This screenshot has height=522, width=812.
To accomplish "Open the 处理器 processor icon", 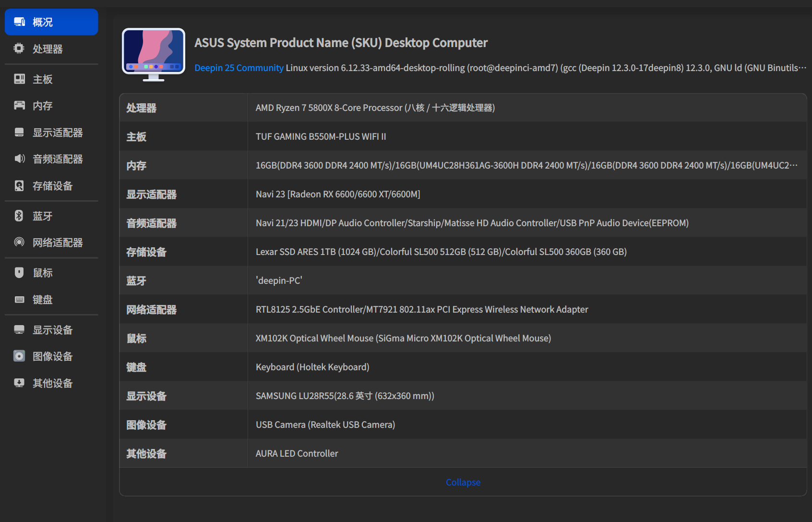I will tap(19, 49).
